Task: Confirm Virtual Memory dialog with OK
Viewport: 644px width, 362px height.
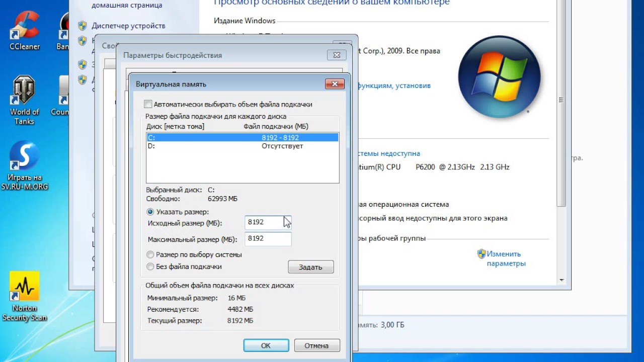Action: 266,345
